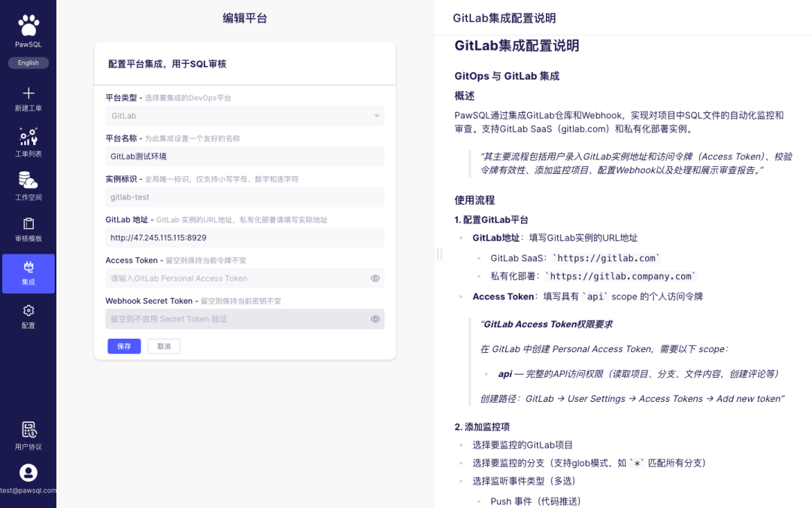812x508 pixels.
Task: Expand the 平台类型 GitLab dropdown
Action: [x=245, y=116]
